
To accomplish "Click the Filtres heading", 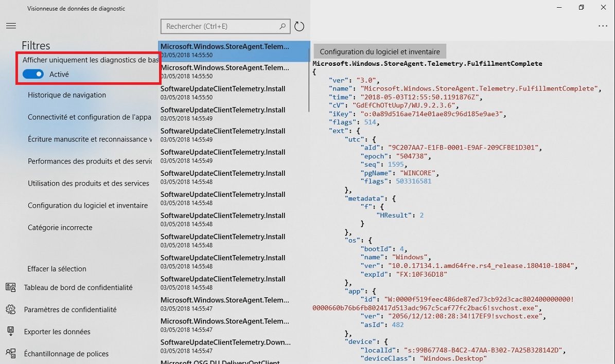I will pyautogui.click(x=36, y=45).
